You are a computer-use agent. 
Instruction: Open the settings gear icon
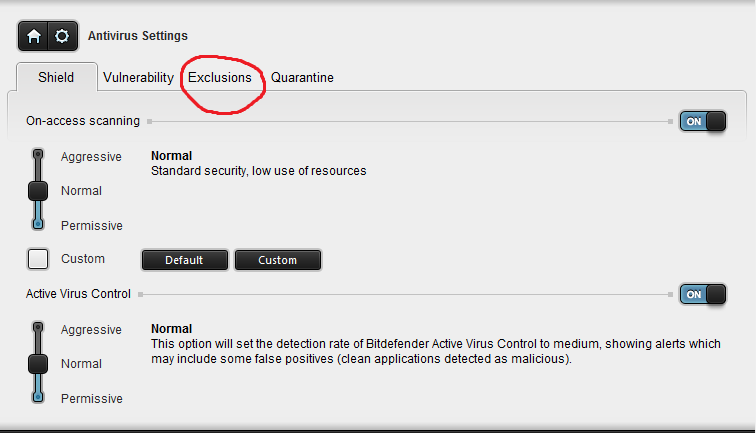click(62, 36)
